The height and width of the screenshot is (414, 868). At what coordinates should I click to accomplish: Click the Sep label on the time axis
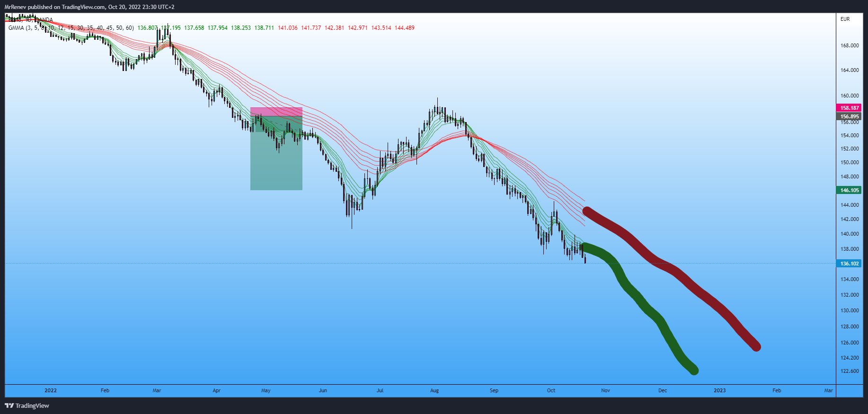pyautogui.click(x=494, y=390)
